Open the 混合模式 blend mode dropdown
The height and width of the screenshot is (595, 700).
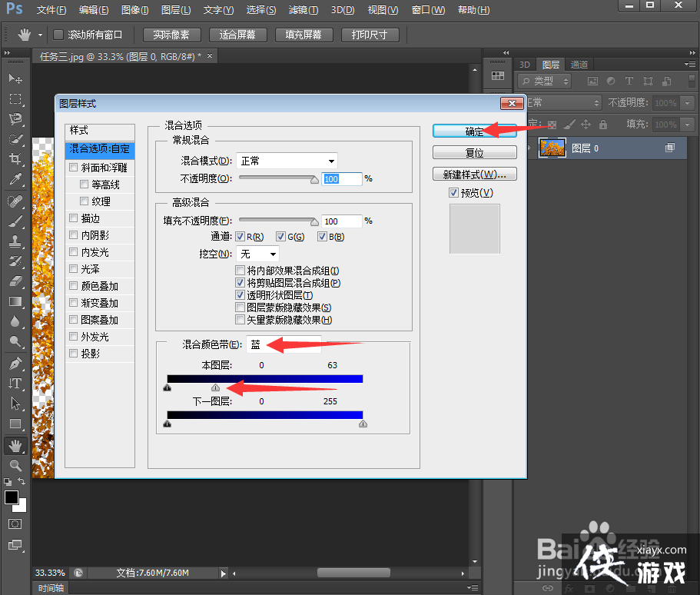[x=287, y=161]
